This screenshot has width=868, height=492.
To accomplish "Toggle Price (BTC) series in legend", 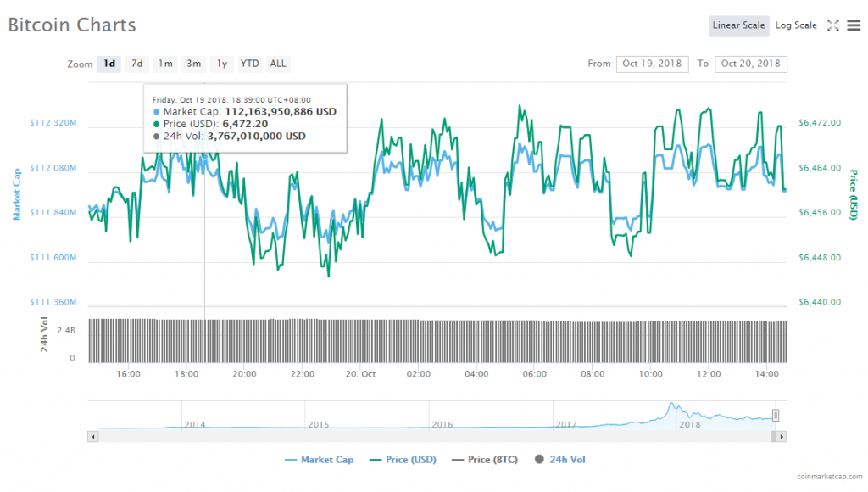I will coord(482,460).
